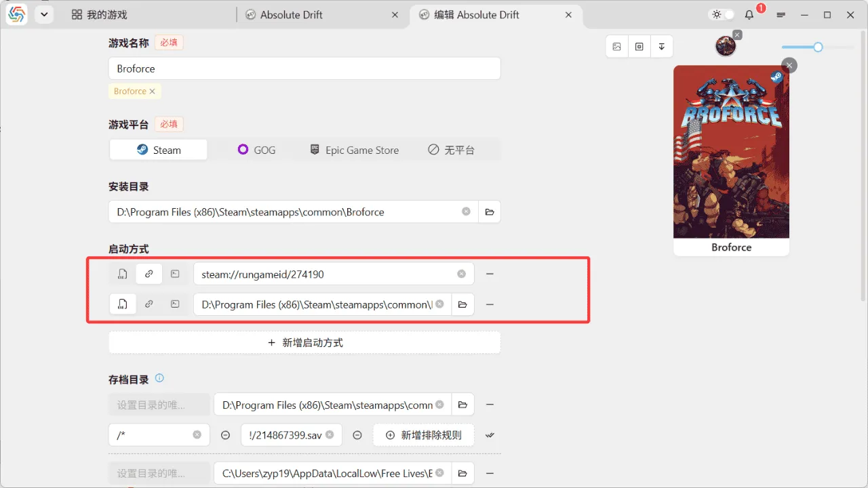This screenshot has width=868, height=488.
Task: Open the dropdown arrow beside the app logo
Action: point(44,14)
